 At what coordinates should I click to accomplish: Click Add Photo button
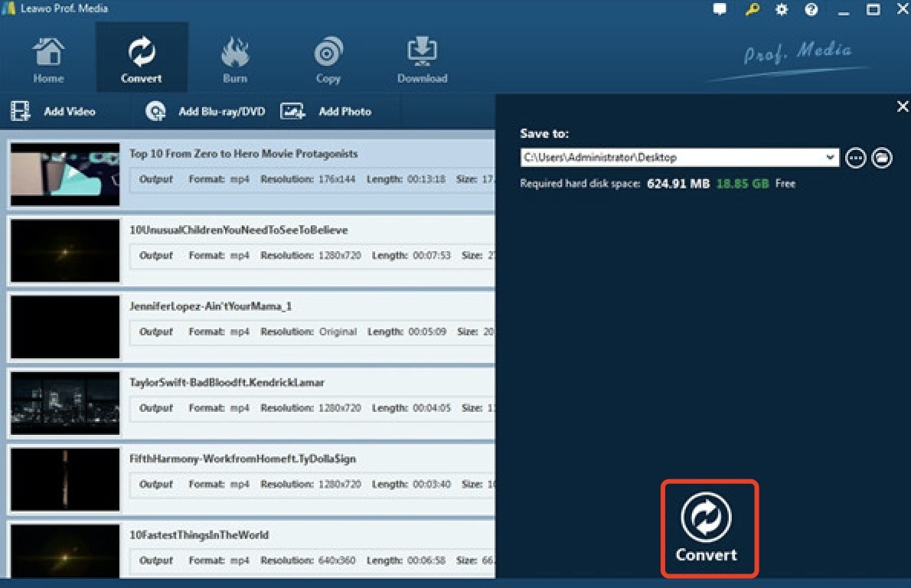point(326,112)
